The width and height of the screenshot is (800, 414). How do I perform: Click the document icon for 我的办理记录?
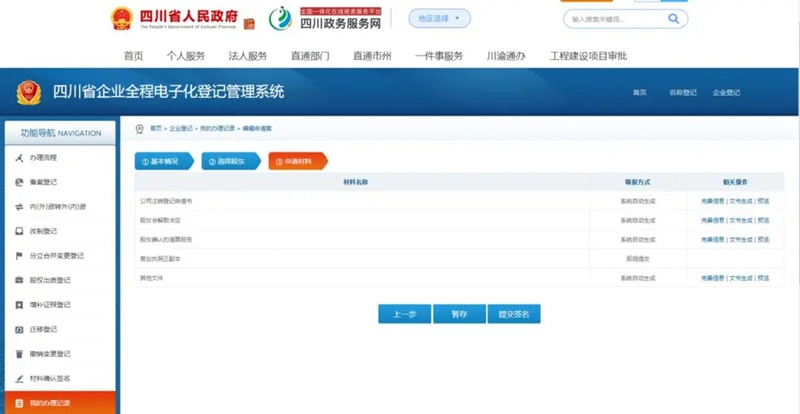coord(19,403)
